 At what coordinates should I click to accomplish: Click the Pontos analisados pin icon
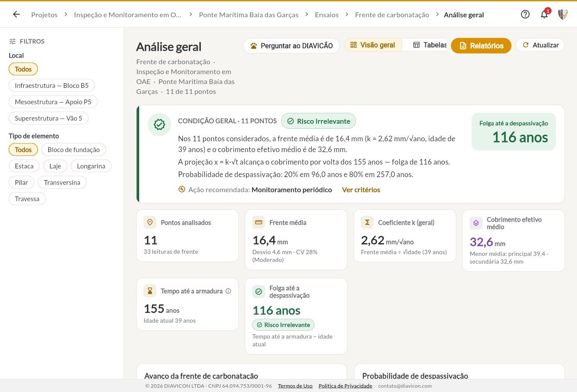coord(150,222)
